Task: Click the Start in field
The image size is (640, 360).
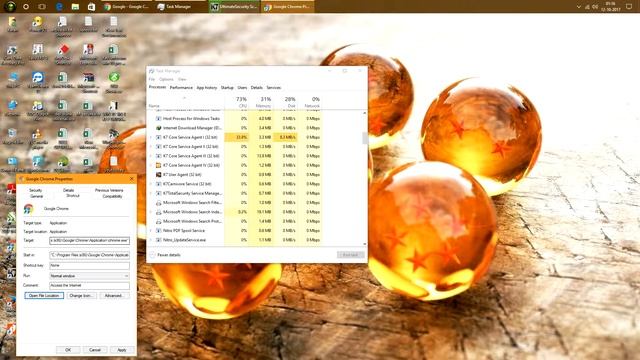Action: point(89,255)
